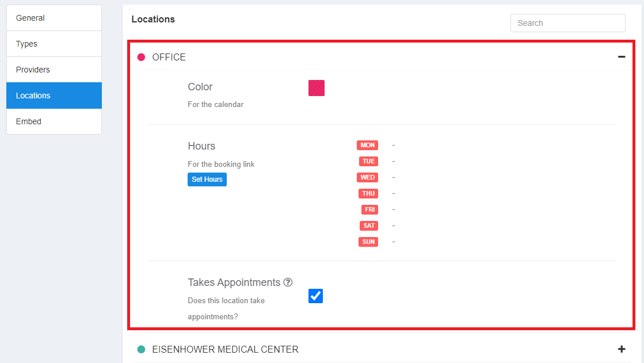Click into the Search field
Image resolution: width=644 pixels, height=363 pixels.
click(567, 23)
